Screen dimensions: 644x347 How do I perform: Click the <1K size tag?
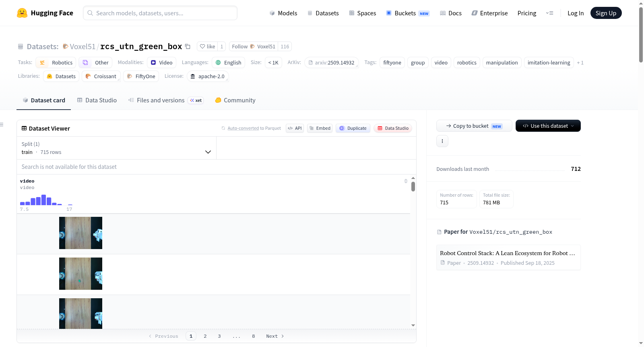tap(273, 62)
